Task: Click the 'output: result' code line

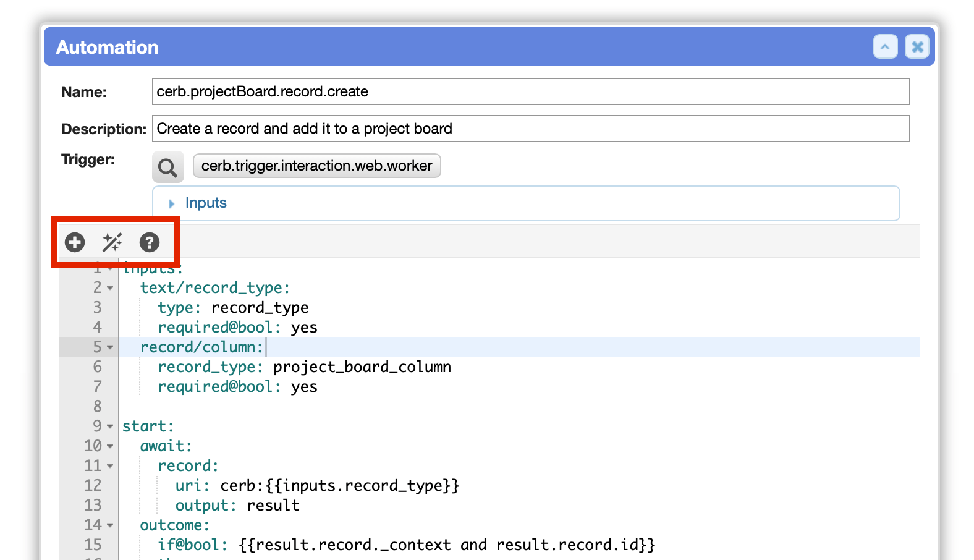Action: tap(237, 506)
